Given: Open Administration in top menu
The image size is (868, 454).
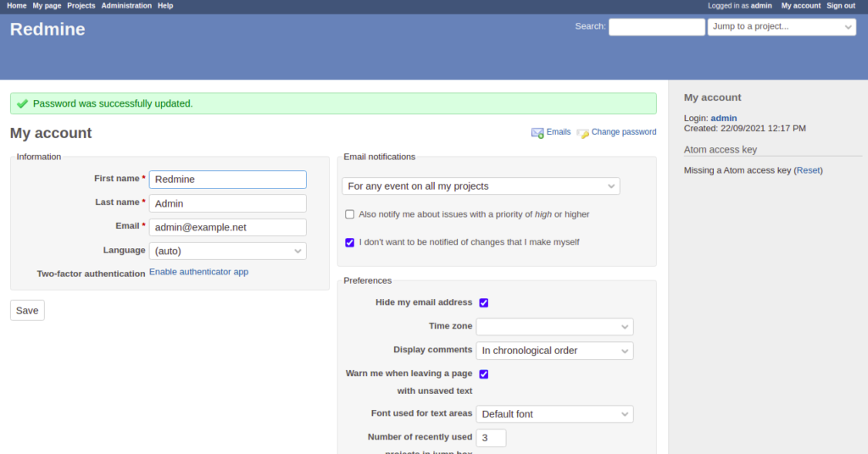Looking at the screenshot, I should coord(126,6).
